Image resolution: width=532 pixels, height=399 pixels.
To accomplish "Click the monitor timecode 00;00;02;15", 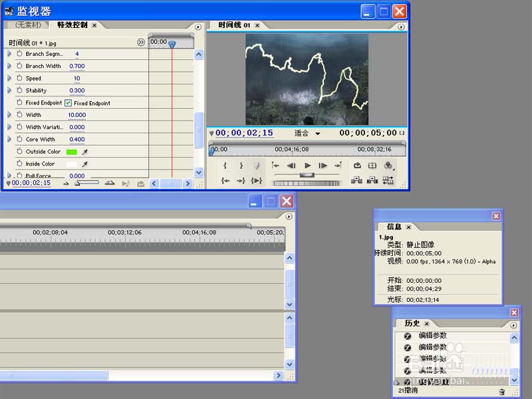I will 244,133.
